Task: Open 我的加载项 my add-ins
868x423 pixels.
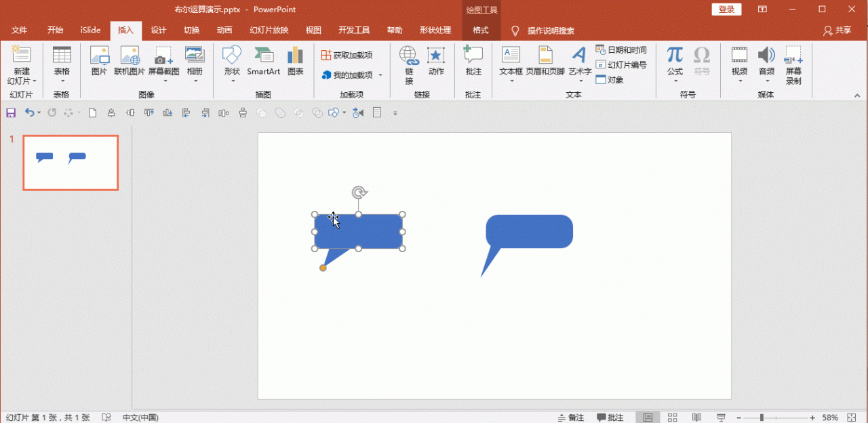Action: [352, 75]
